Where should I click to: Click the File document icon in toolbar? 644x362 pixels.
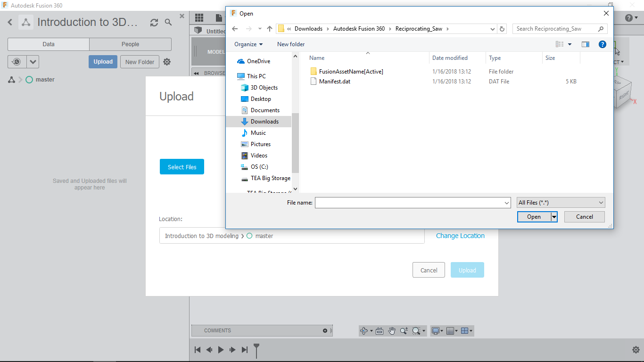point(219,18)
